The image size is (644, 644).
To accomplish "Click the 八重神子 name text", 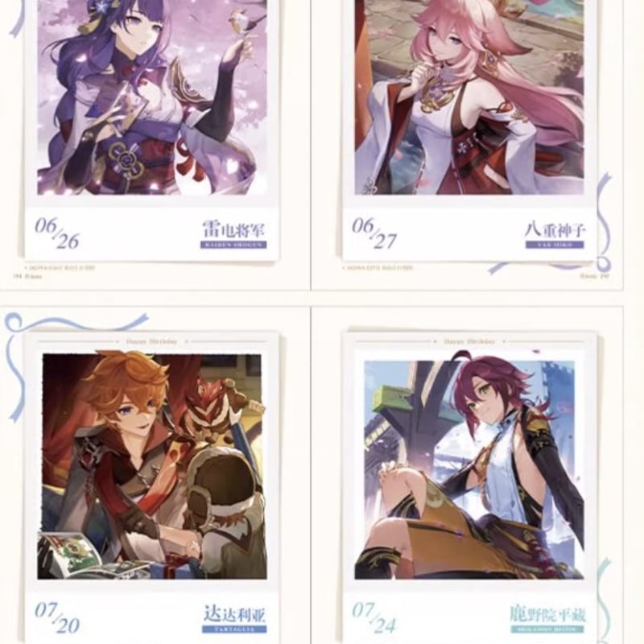I will [x=555, y=230].
